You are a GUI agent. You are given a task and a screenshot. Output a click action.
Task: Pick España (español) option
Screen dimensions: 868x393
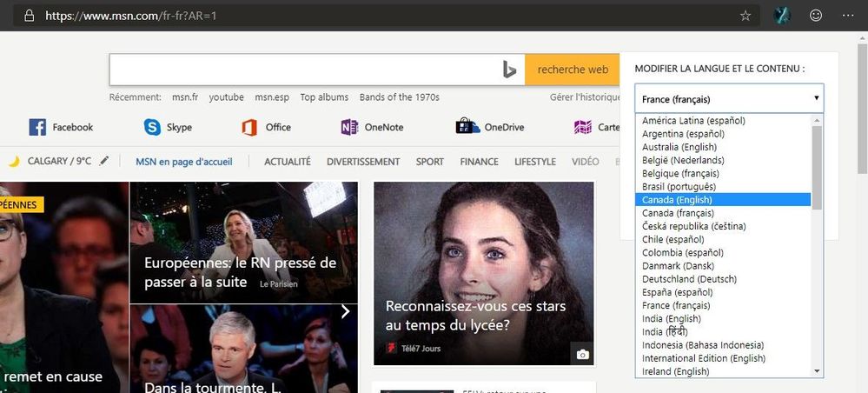pos(723,292)
